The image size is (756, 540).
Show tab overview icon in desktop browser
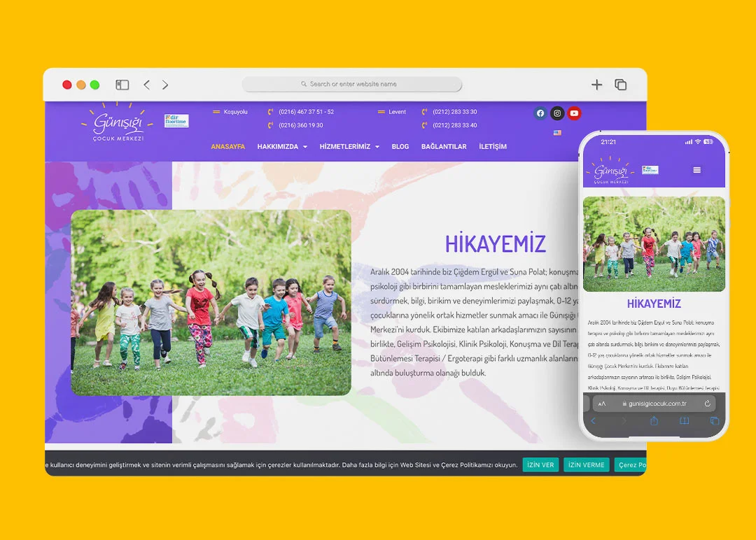(x=620, y=85)
